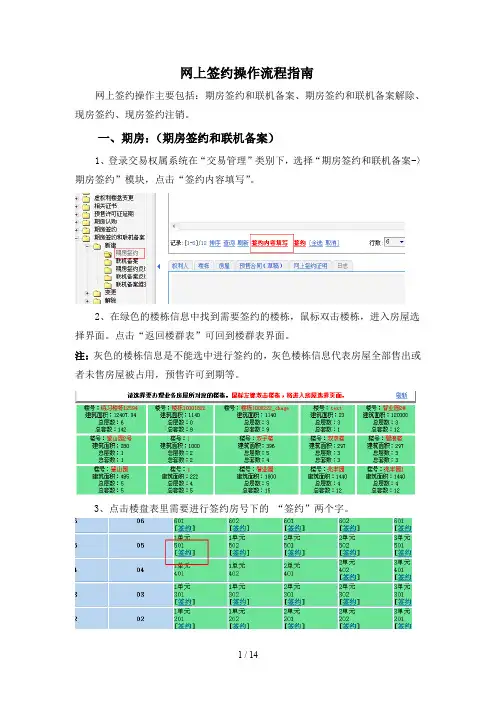
Task: Click the blue panel collapse arrow left of tabs
Action: (159, 266)
